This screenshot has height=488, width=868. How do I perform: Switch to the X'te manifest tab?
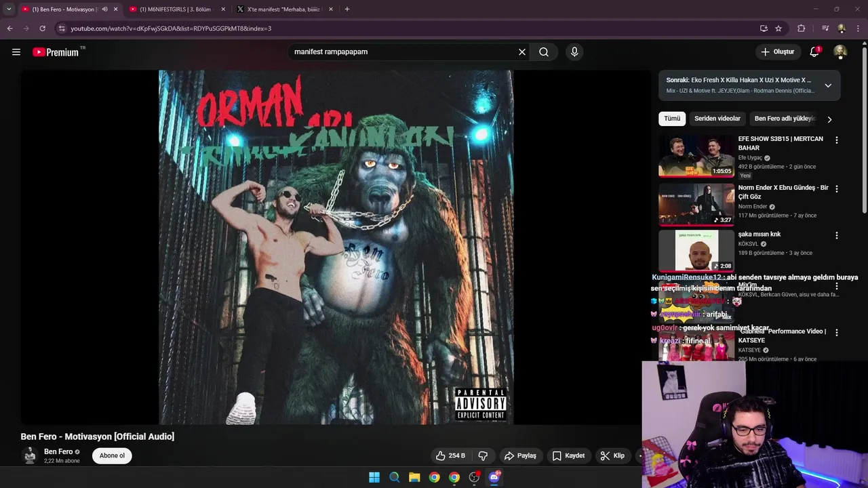click(x=283, y=9)
